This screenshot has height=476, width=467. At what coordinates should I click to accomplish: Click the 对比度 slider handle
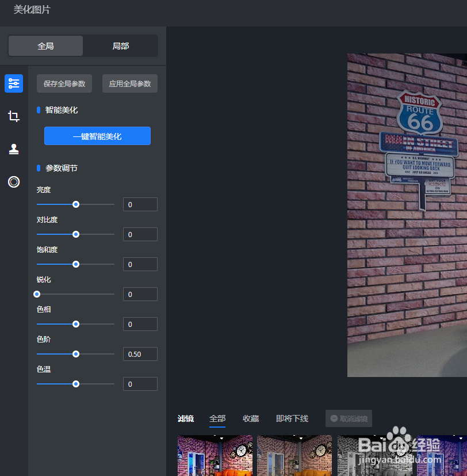click(76, 234)
